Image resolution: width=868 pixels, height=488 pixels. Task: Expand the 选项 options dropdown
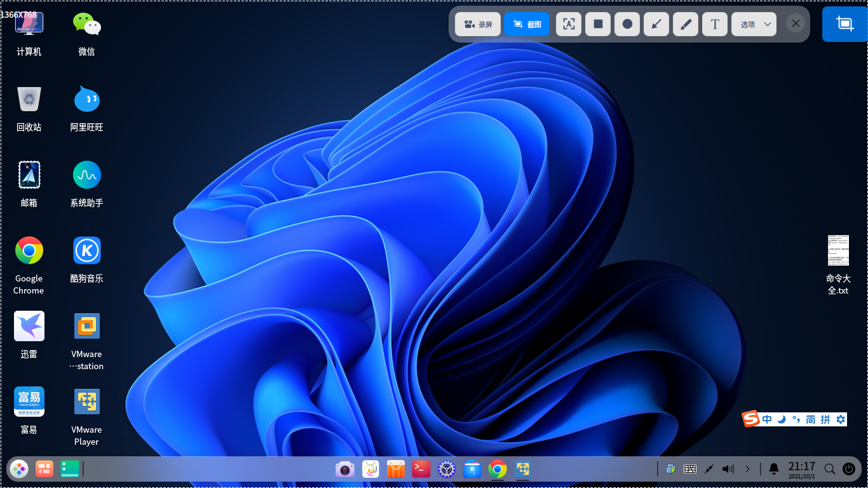click(x=754, y=24)
